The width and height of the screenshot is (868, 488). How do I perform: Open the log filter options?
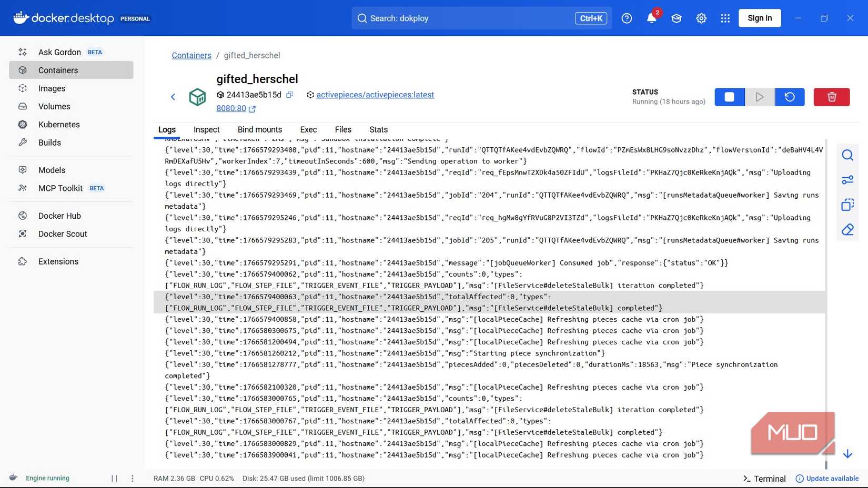(x=847, y=179)
